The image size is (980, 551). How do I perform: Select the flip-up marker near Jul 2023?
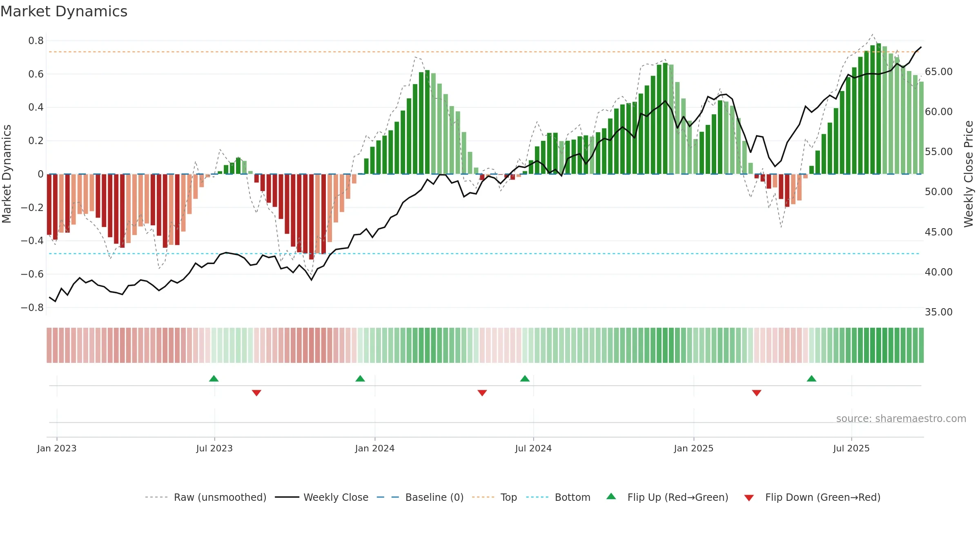point(214,378)
